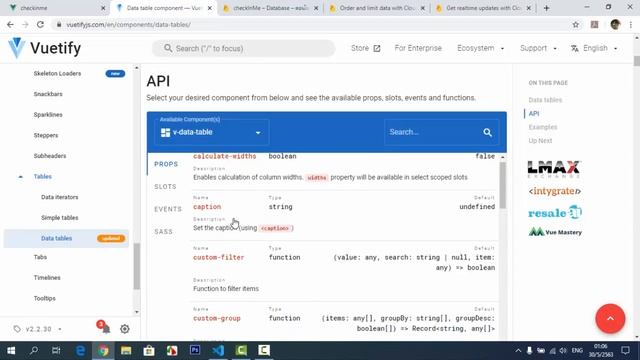Go to Tabs page
The width and height of the screenshot is (640, 360).
click(40, 257)
